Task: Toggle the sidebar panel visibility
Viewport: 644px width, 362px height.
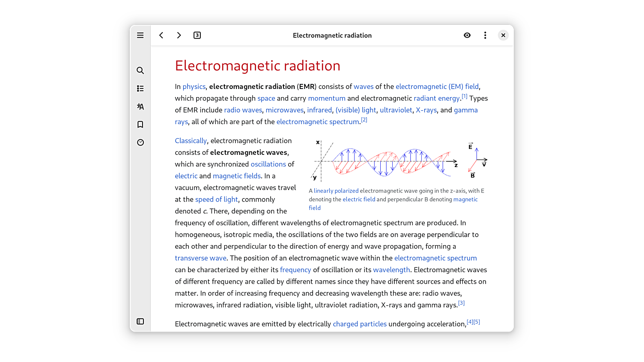Action: coord(140,321)
